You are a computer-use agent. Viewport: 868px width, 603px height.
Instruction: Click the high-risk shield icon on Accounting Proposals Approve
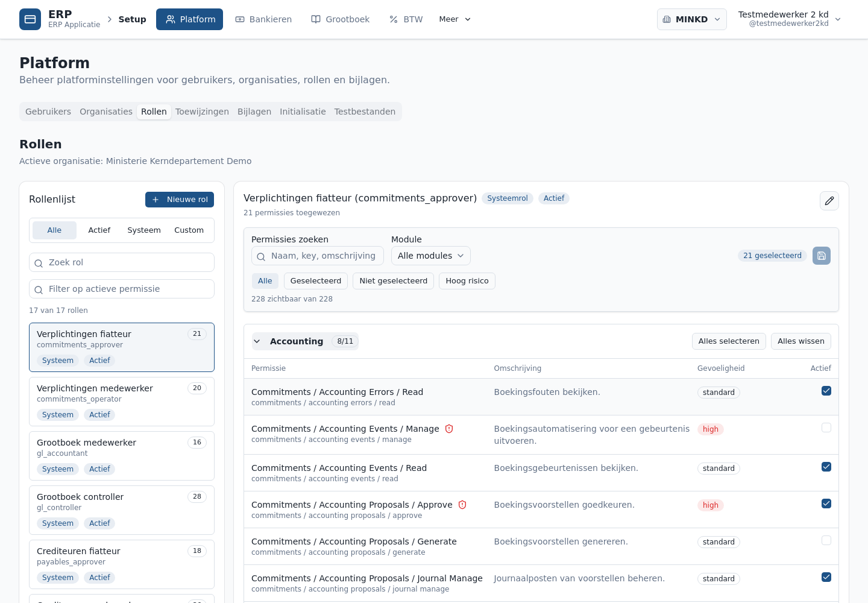(x=462, y=505)
